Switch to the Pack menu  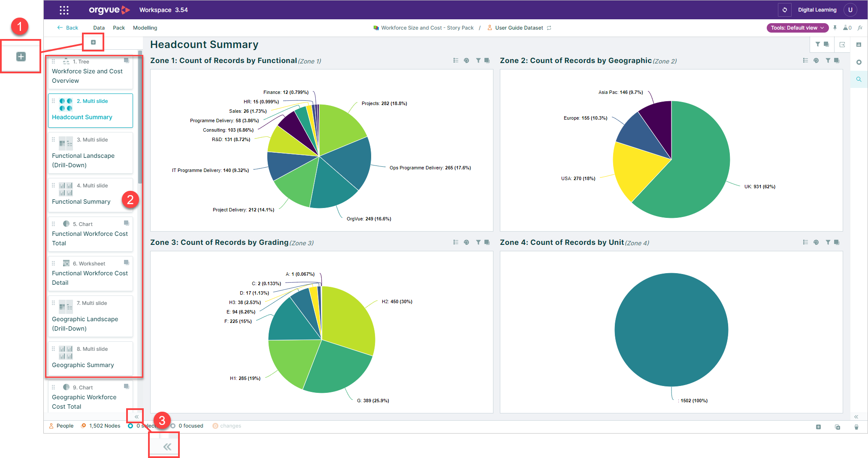119,28
